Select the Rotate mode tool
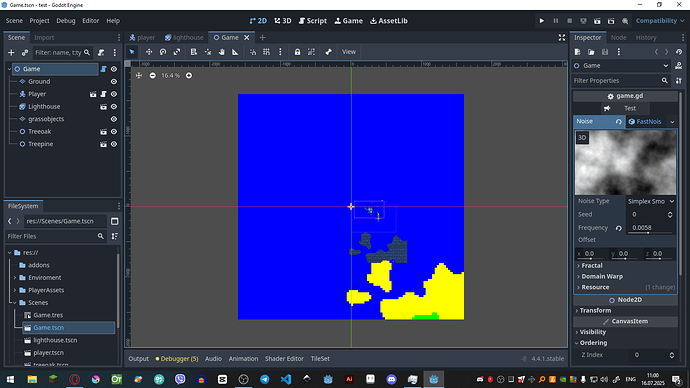The height and width of the screenshot is (388, 690). [x=163, y=52]
